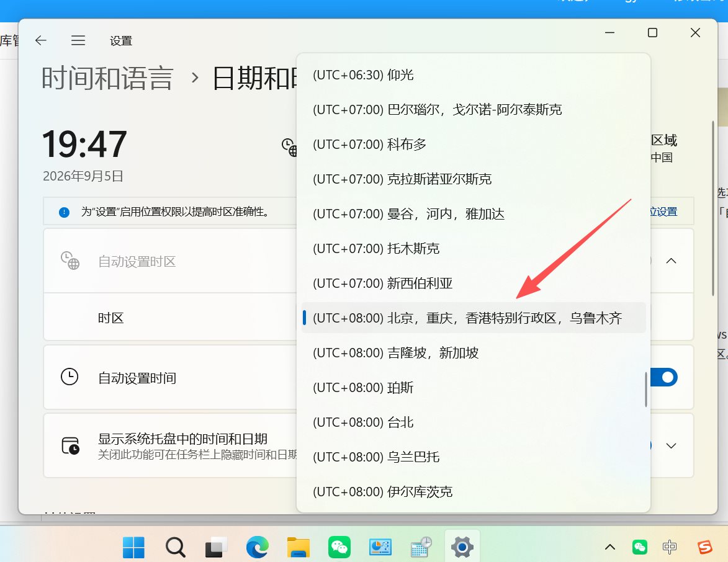
Task: Select (UTC+06:30) 仰光 time zone
Action: tap(474, 74)
